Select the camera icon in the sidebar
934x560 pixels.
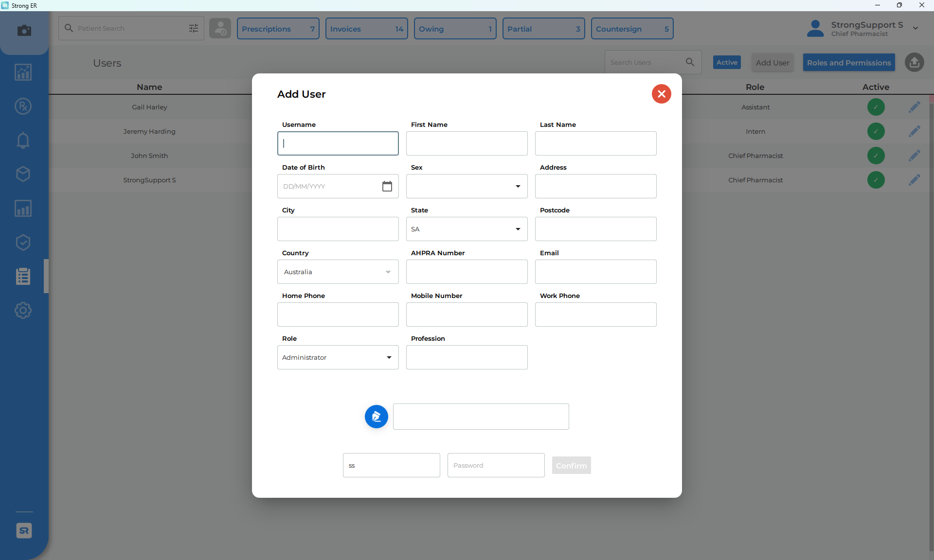click(x=24, y=31)
